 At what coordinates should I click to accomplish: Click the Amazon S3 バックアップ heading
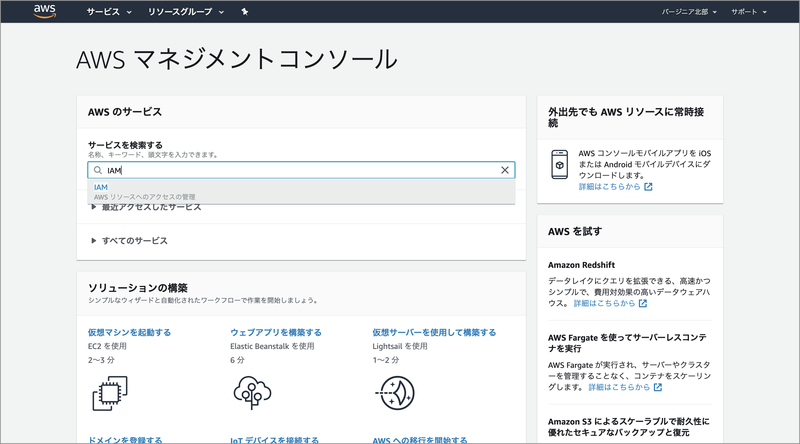[629, 427]
